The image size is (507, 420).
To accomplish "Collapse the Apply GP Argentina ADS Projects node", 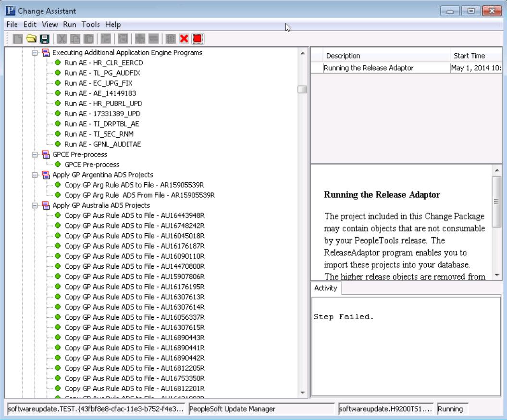I will [34, 174].
